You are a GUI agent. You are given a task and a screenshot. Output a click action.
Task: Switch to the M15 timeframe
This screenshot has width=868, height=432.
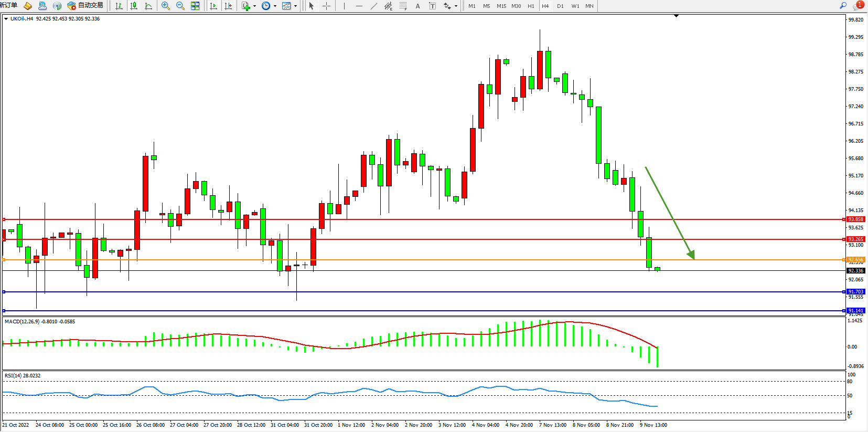501,6
